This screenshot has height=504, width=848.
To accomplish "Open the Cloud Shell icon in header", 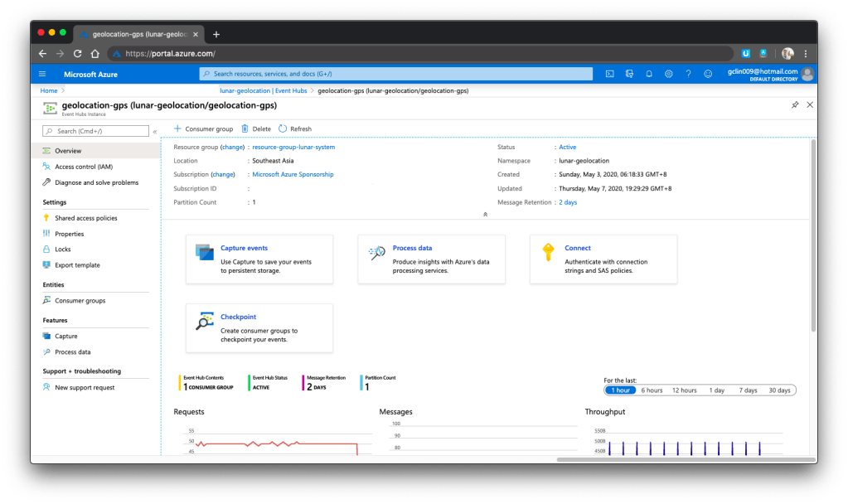I will click(609, 74).
